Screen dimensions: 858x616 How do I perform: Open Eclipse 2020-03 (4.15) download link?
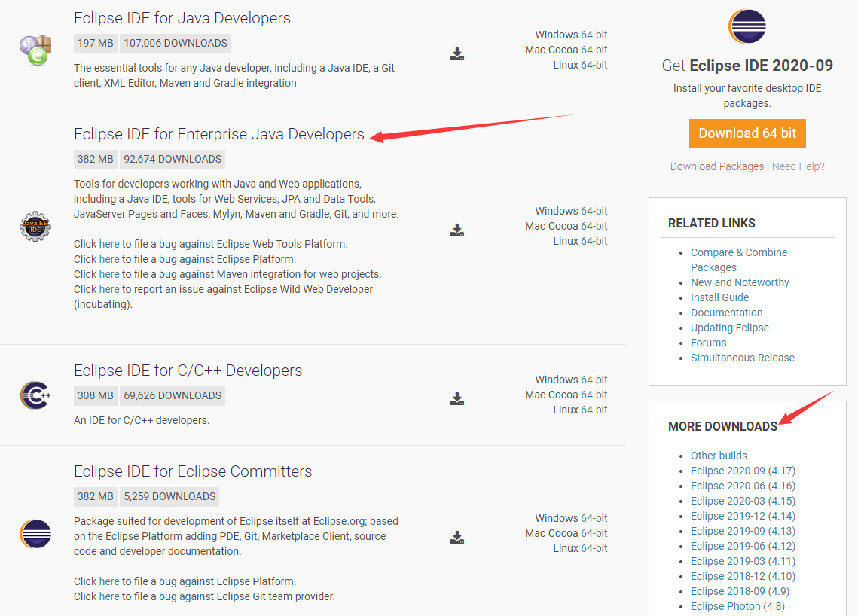click(743, 501)
